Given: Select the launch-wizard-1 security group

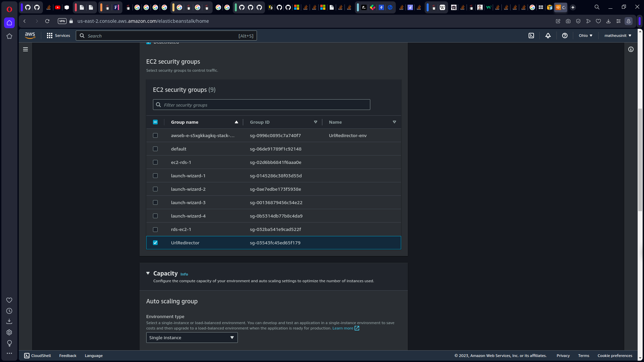Looking at the screenshot, I should coord(155,176).
